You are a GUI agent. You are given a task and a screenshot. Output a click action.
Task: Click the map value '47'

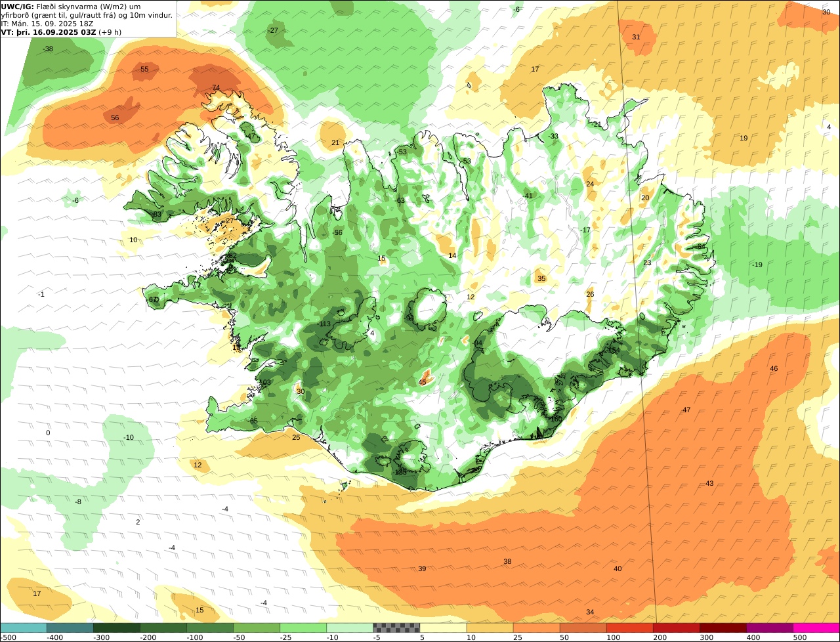click(686, 410)
